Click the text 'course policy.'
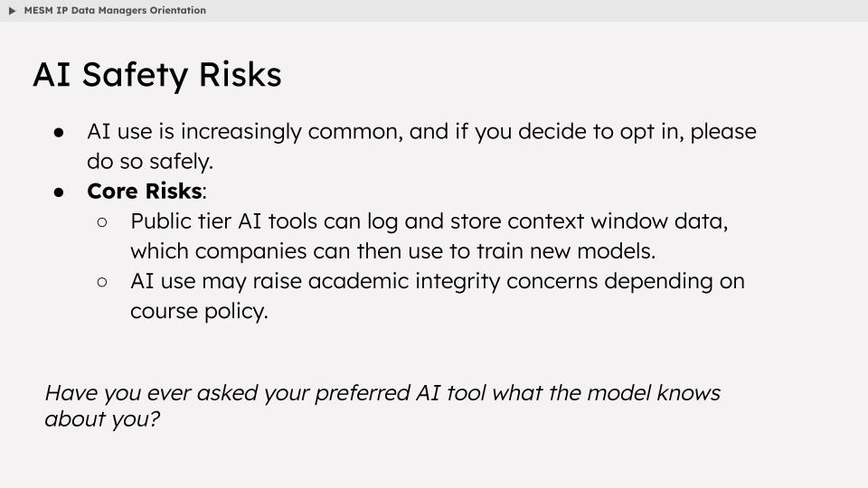This screenshot has height=488, width=868. (x=199, y=312)
